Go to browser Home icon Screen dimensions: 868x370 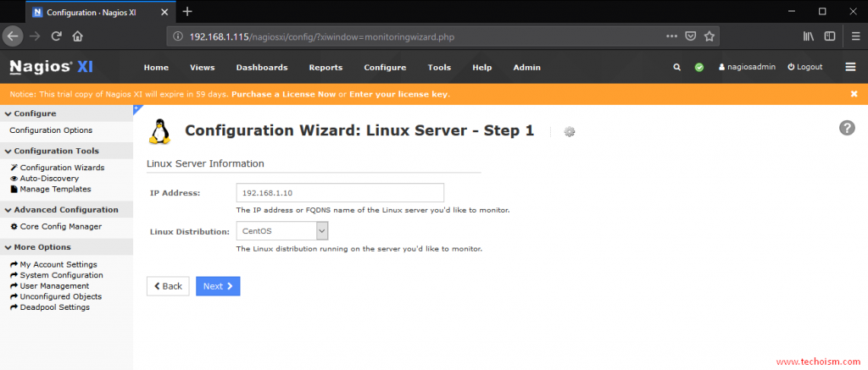(77, 36)
